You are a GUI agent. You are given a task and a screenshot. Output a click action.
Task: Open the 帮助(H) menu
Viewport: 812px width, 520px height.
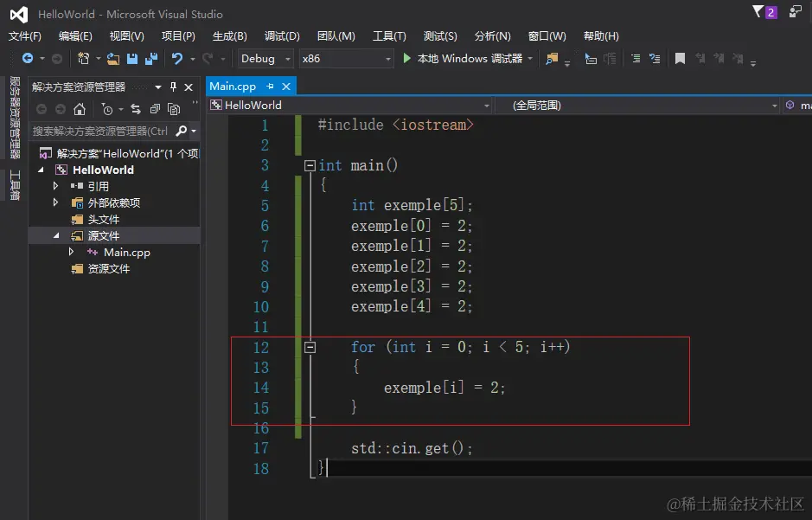601,36
